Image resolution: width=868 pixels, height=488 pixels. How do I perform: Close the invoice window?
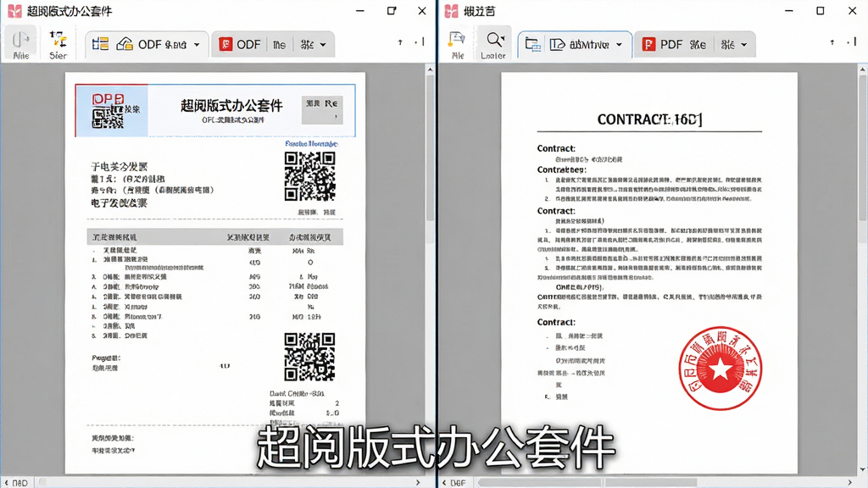422,10
